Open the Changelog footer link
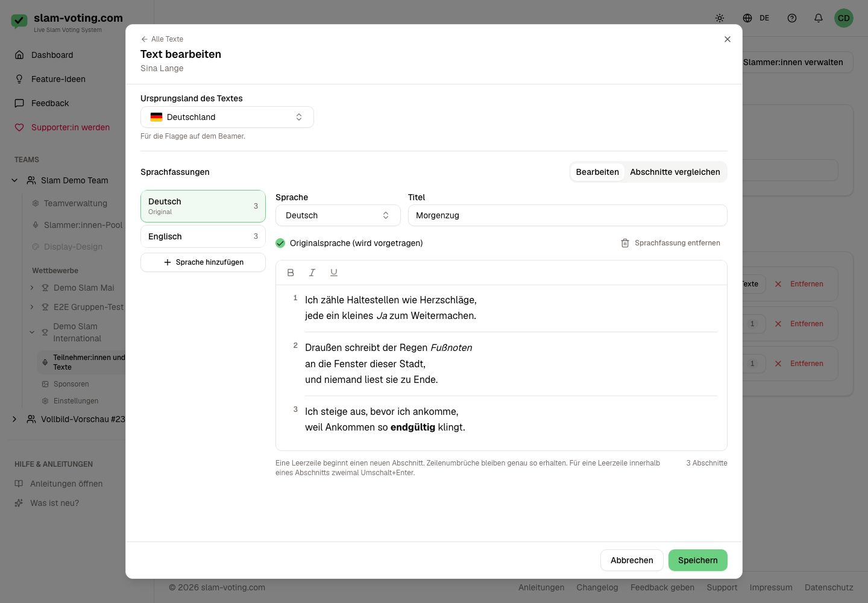The height and width of the screenshot is (603, 868). click(597, 587)
